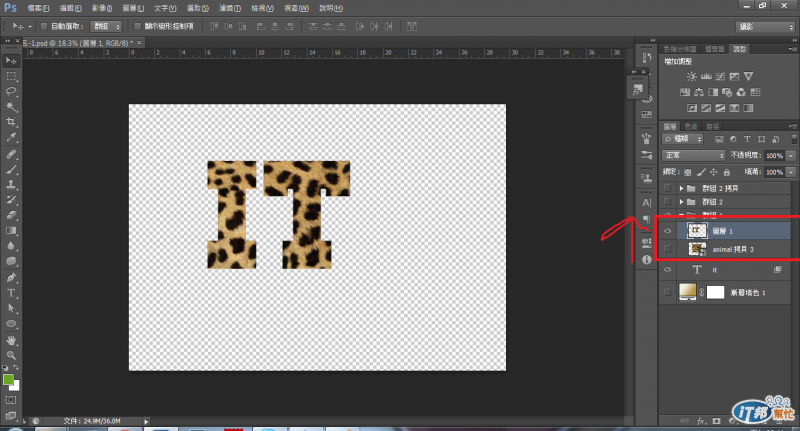Viewport: 800px width, 431px height.
Task: Open the tool preset picker arrow
Action: (30, 27)
